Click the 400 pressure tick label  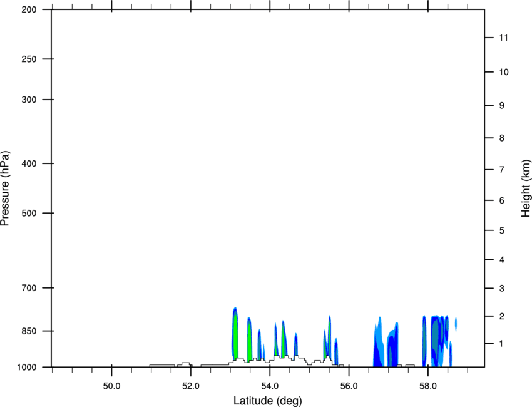click(x=29, y=163)
